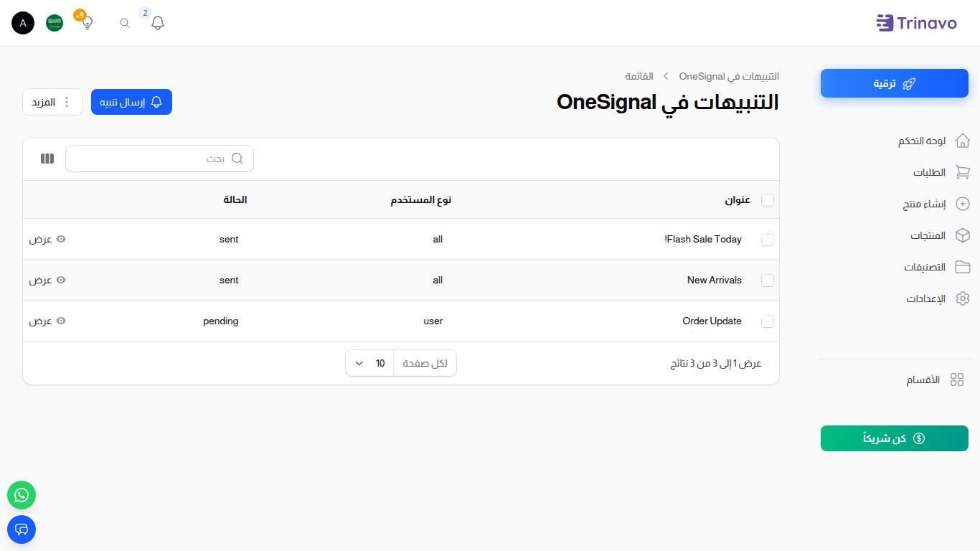Open the user avatar A menu
This screenshot has width=980, height=551.
point(23,23)
